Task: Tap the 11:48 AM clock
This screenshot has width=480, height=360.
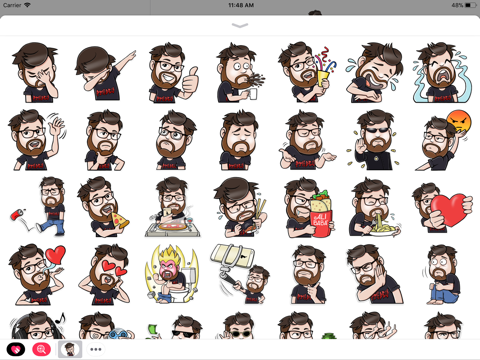Action: pyautogui.click(x=241, y=5)
